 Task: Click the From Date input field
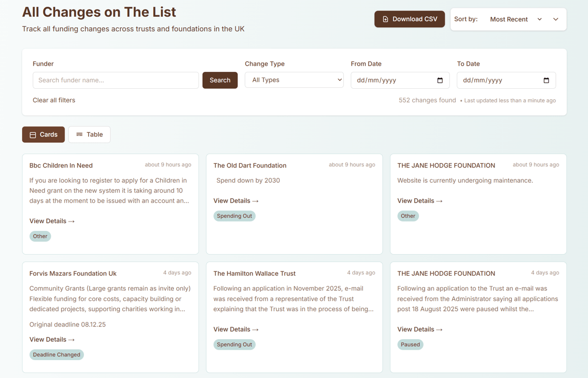400,80
